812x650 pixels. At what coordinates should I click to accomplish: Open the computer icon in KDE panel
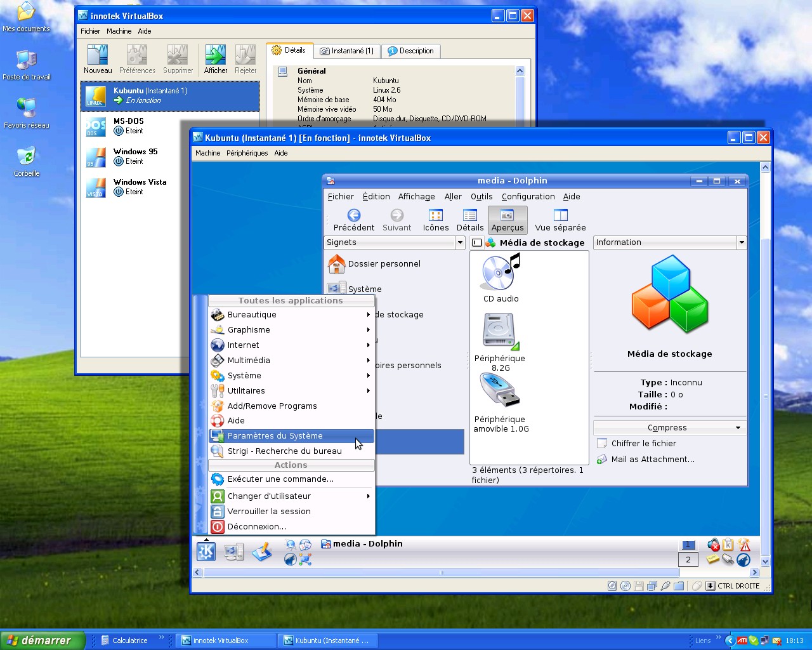pyautogui.click(x=234, y=552)
